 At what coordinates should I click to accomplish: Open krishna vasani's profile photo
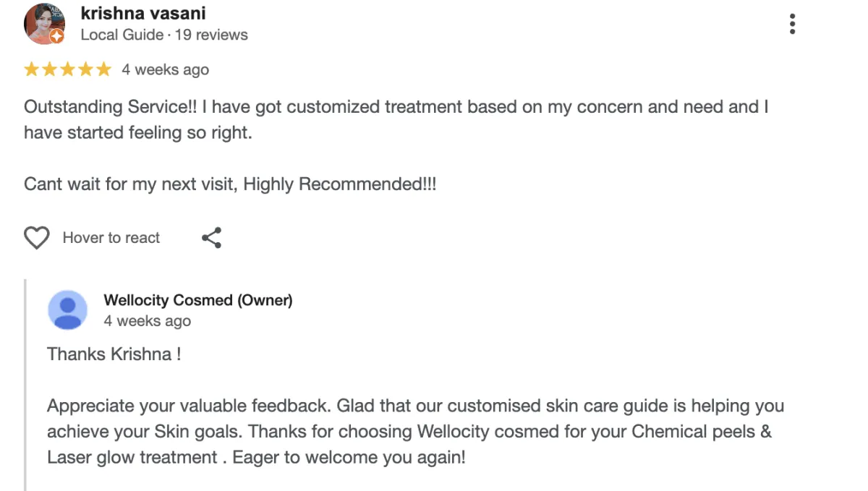click(45, 24)
